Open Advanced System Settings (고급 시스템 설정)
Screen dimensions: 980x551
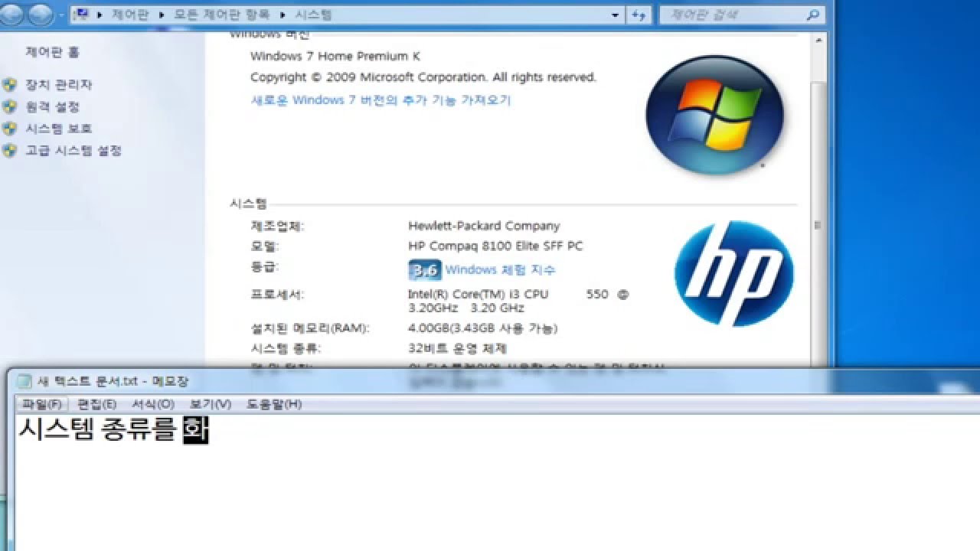click(x=73, y=151)
